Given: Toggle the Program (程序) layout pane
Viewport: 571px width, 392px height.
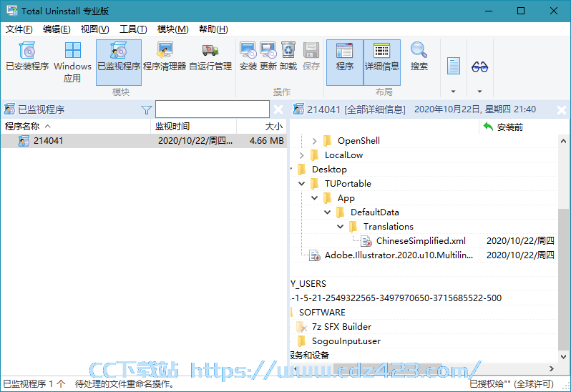Looking at the screenshot, I should coord(344,62).
